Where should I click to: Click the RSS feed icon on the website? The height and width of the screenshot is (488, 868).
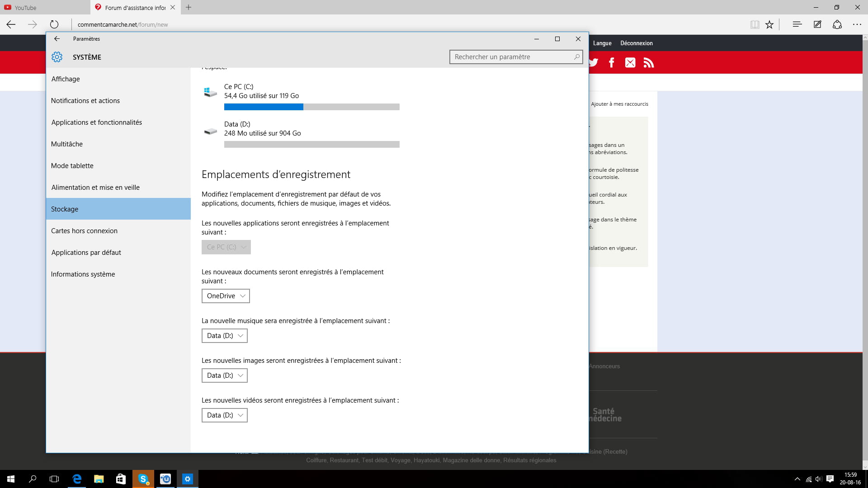coord(649,62)
